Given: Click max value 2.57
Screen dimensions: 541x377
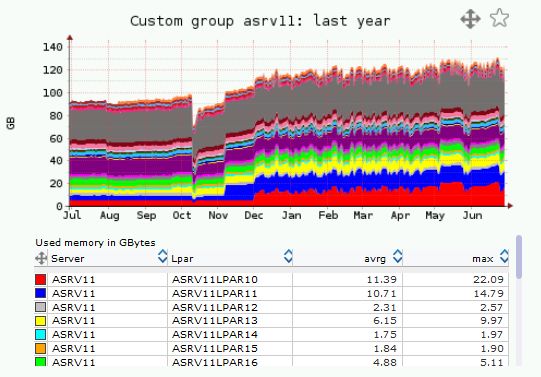Looking at the screenshot, I should [x=492, y=307].
